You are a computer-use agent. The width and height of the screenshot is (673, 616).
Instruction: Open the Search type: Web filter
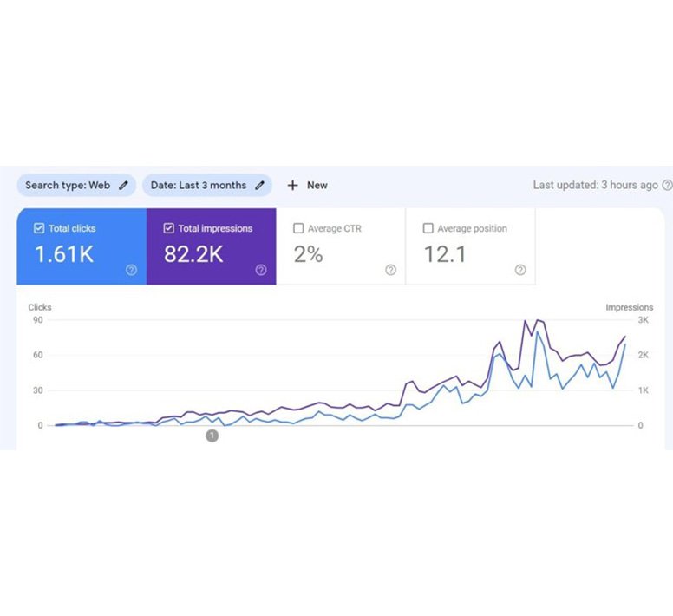point(68,185)
